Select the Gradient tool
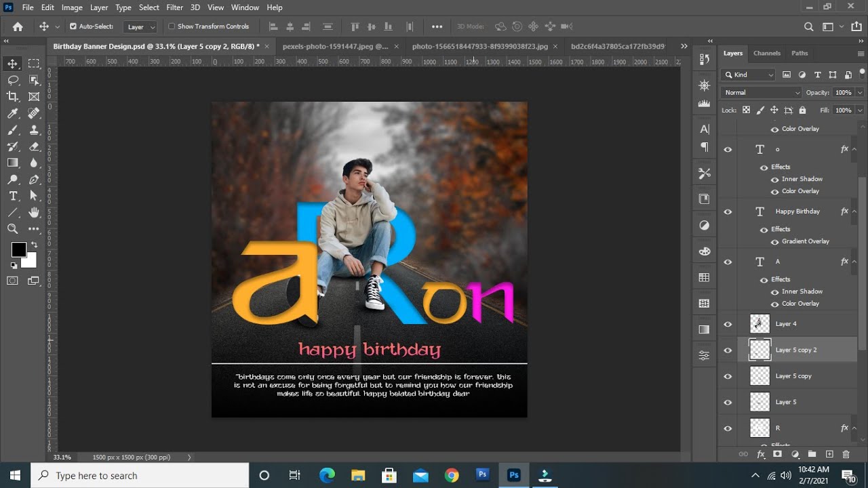This screenshot has height=488, width=868. click(13, 163)
